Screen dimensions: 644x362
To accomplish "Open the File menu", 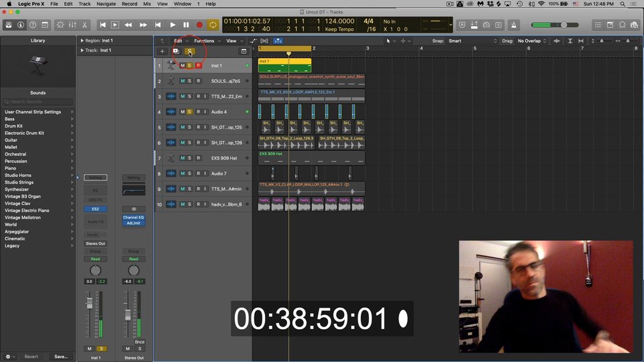I will coord(54,4).
